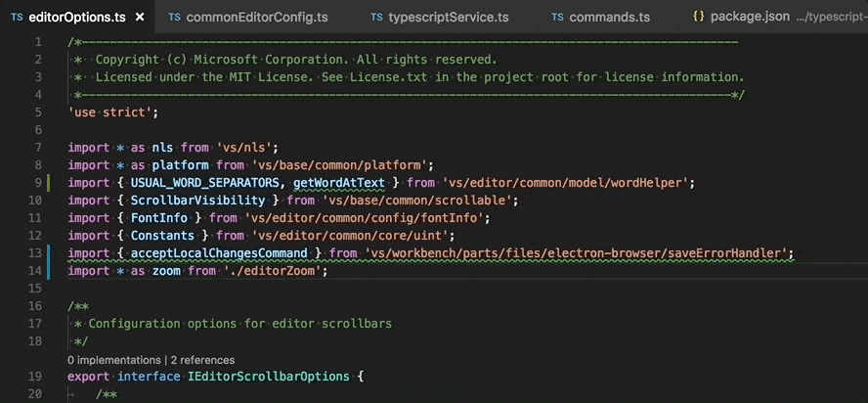Click line number 5 in the gutter
This screenshot has width=868, height=403.
[38, 112]
